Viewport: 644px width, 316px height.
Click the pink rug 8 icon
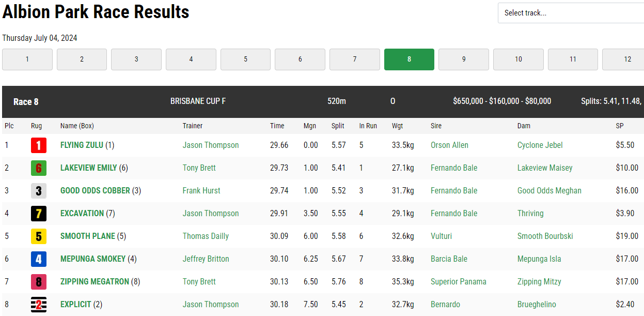pos(39,282)
